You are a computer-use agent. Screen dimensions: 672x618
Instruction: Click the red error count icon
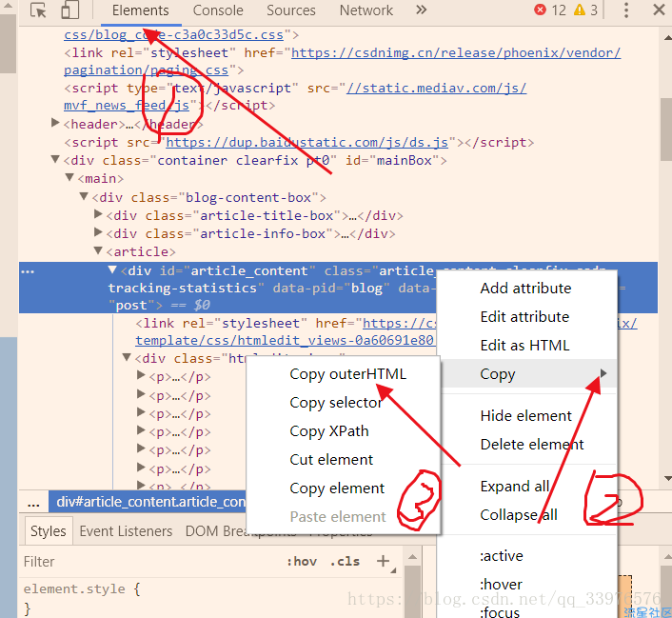pos(541,10)
